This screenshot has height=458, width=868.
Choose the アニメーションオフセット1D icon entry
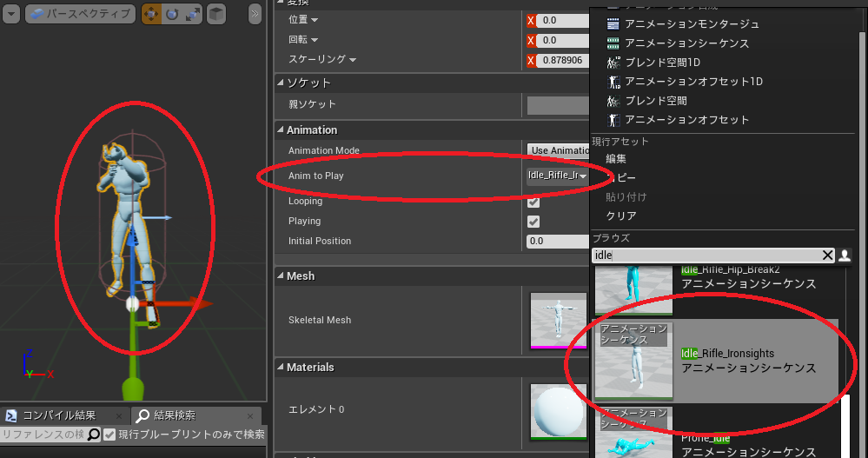[613, 82]
